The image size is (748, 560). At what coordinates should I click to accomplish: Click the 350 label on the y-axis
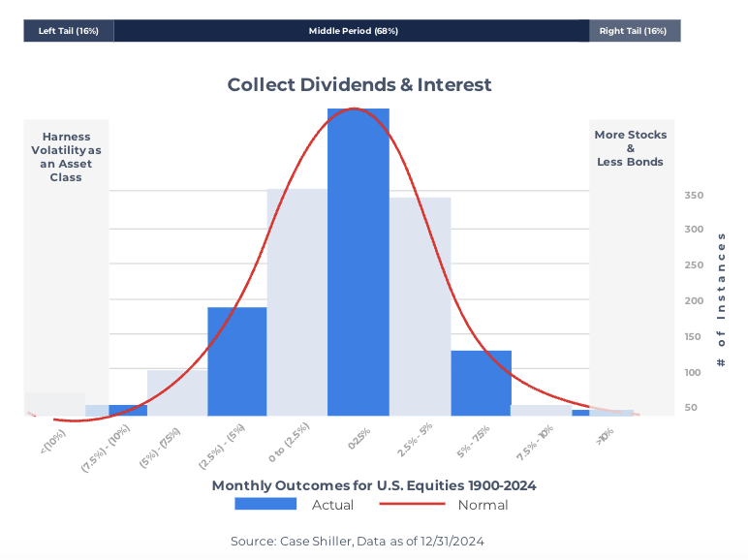click(x=693, y=195)
